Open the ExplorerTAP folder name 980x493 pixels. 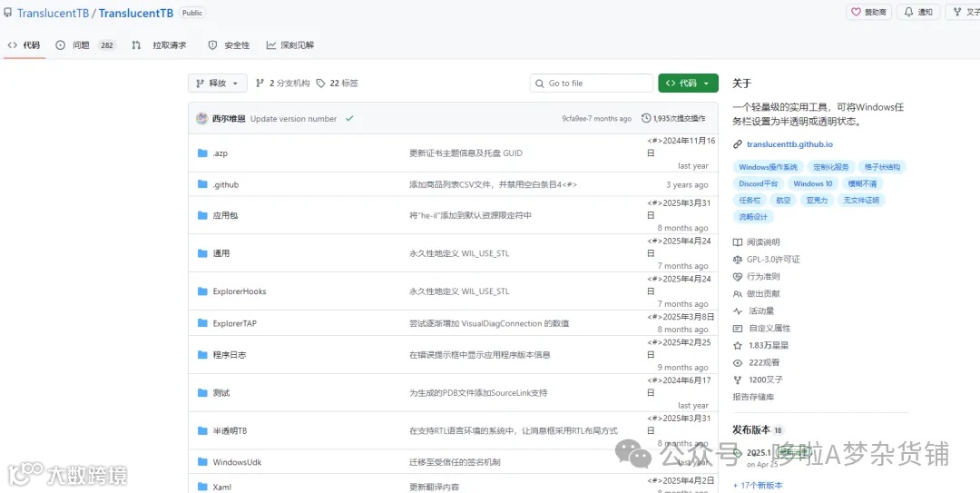(x=234, y=323)
